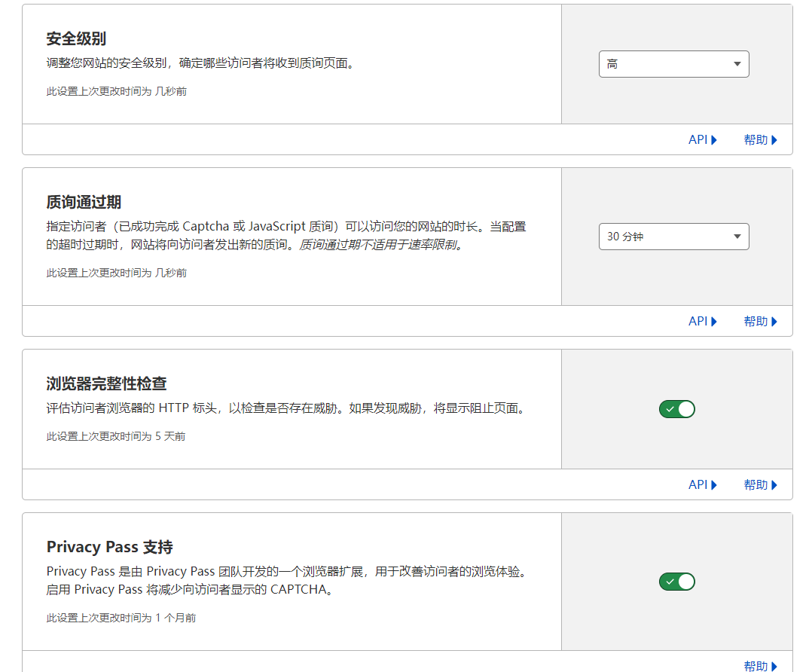The width and height of the screenshot is (812, 672).
Task: Open the 质询通过期 dropdown showing 30 分钟
Action: (673, 237)
